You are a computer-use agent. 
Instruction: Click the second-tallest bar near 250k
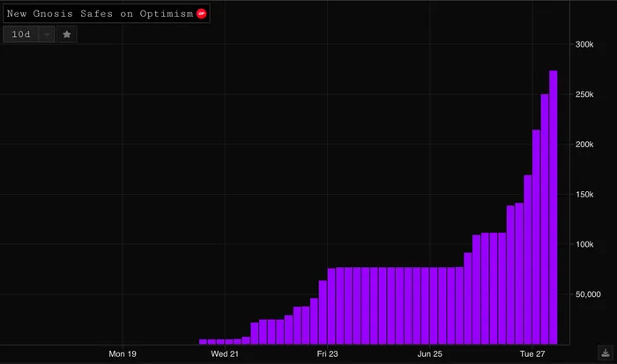(x=545, y=219)
